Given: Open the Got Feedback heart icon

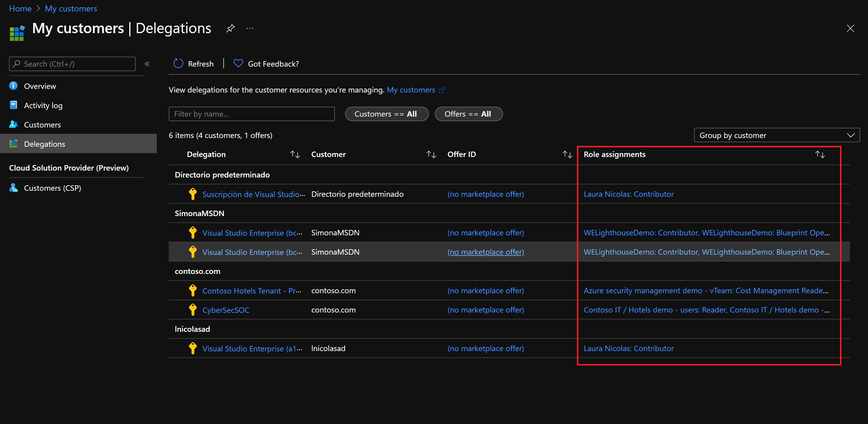Looking at the screenshot, I should [x=238, y=63].
